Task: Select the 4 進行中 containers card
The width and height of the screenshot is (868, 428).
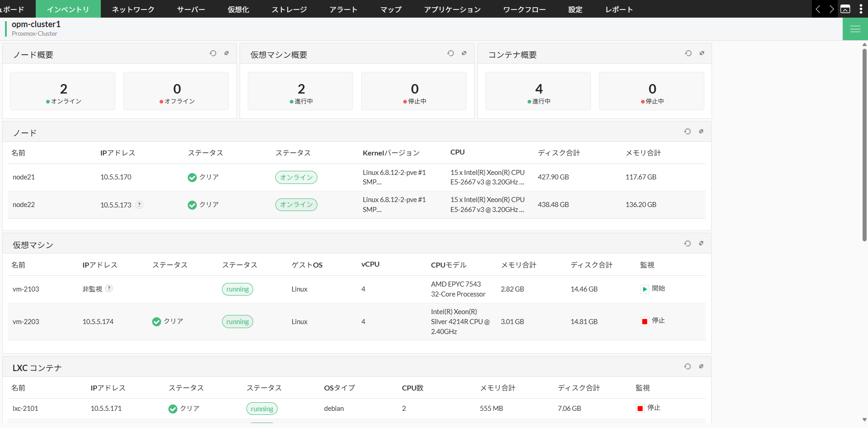Action: coord(538,91)
